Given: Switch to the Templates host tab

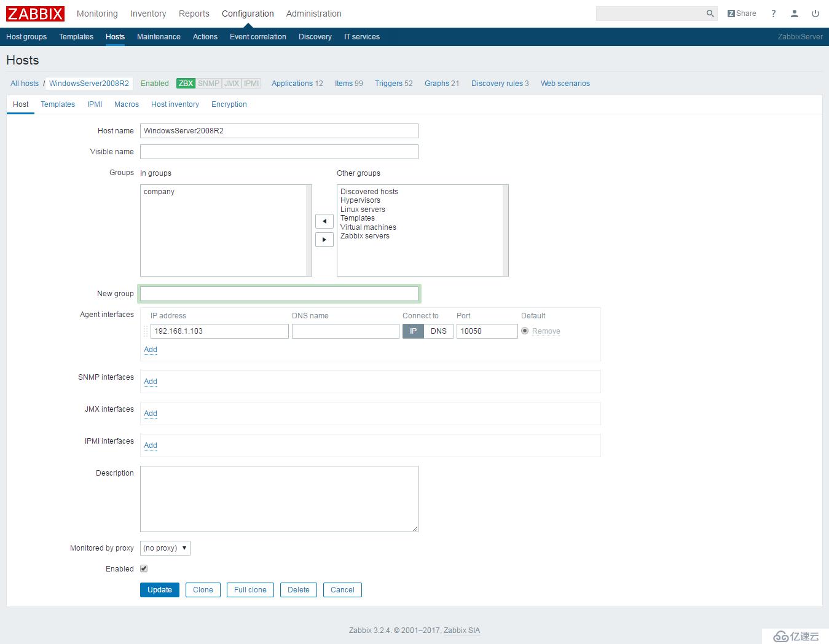Looking at the screenshot, I should pyautogui.click(x=58, y=104).
